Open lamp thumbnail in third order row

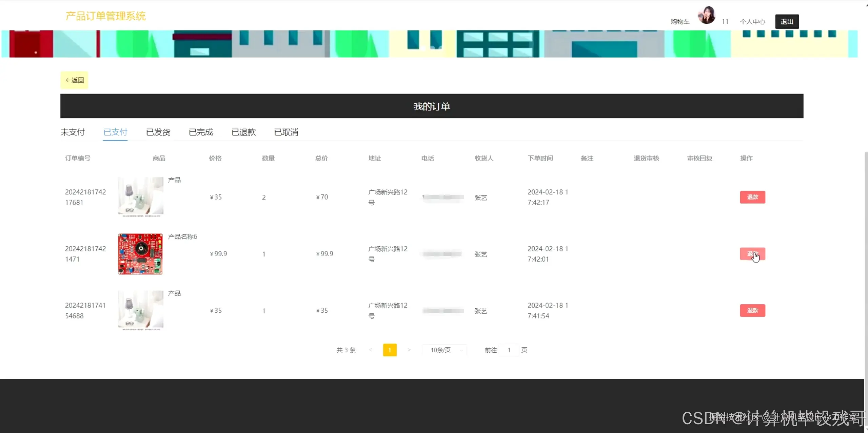pos(140,310)
